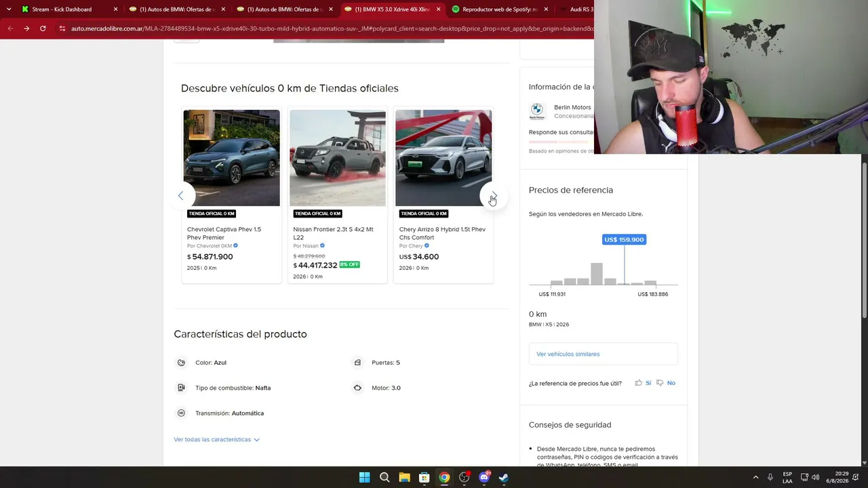Open the Berlin Motors seller name
The height and width of the screenshot is (488, 868).
[572, 107]
